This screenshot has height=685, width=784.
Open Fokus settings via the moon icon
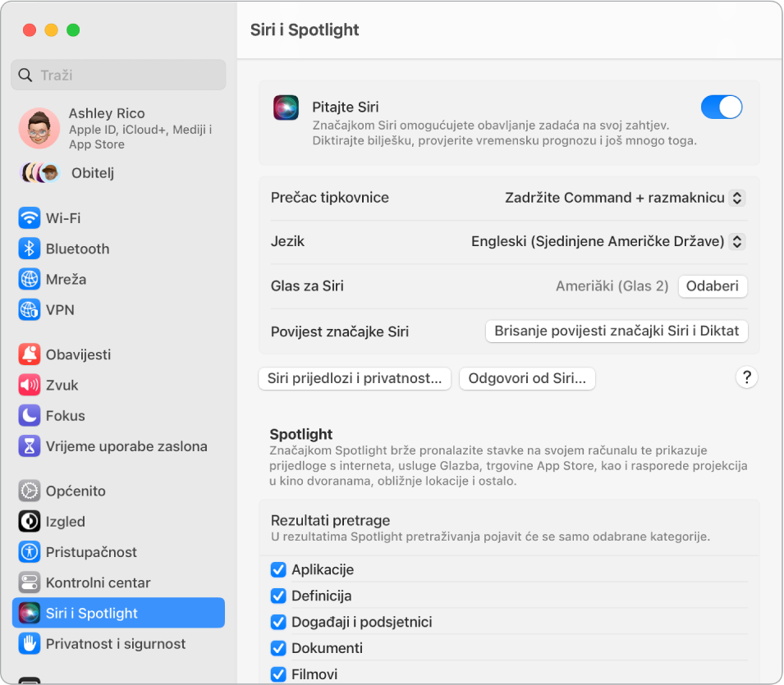pos(29,415)
